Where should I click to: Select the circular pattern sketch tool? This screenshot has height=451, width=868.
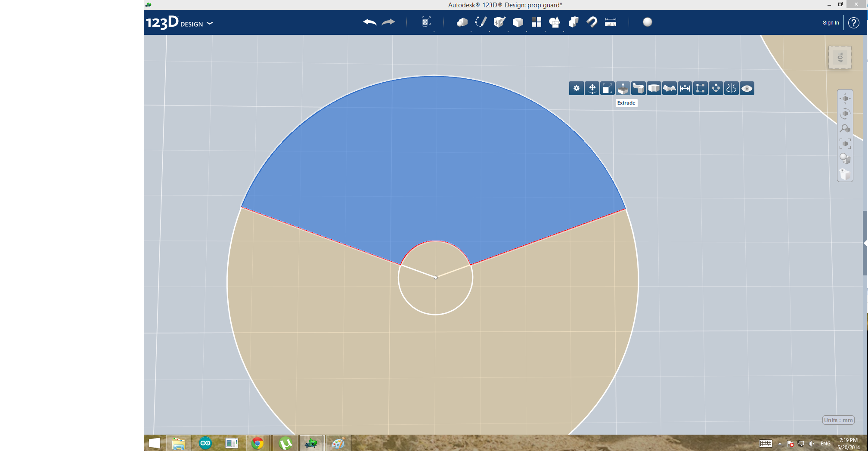(716, 89)
